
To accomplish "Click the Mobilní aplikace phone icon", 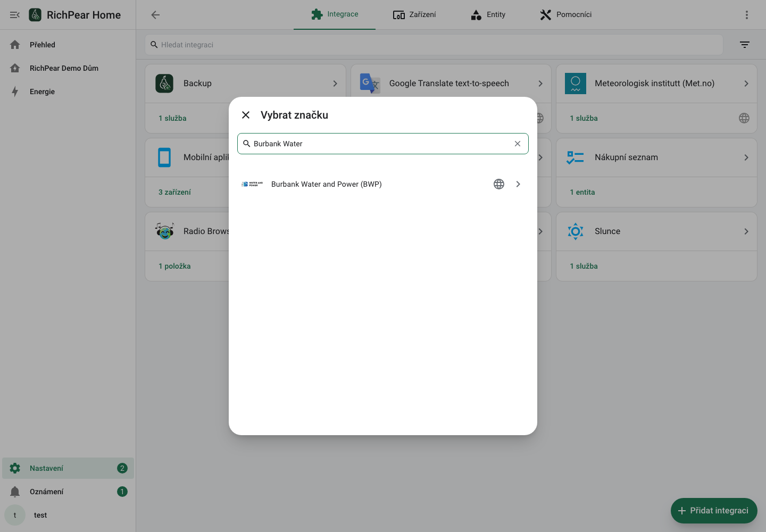I will tap(164, 157).
